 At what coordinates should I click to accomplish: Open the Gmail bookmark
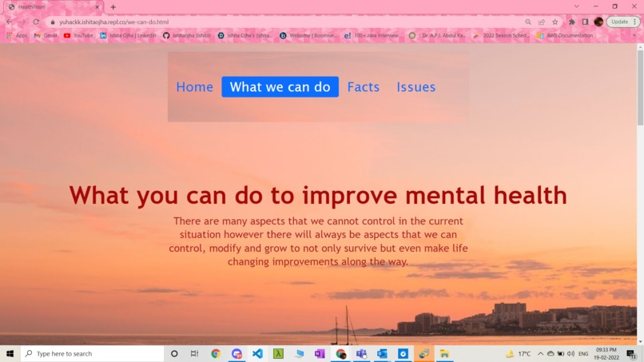click(46, 36)
